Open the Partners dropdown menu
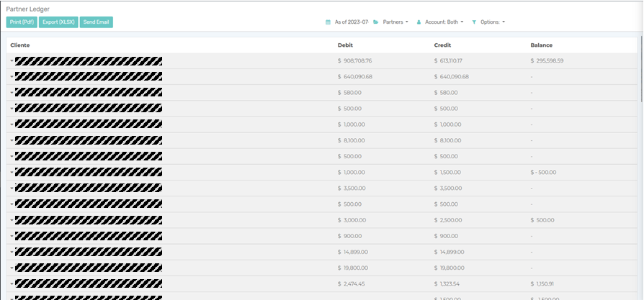The height and width of the screenshot is (300, 644). pos(395,22)
